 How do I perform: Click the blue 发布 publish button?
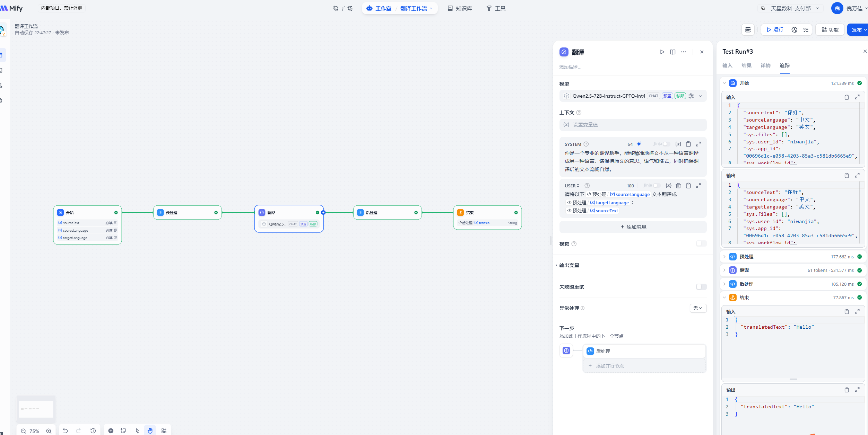[857, 30]
